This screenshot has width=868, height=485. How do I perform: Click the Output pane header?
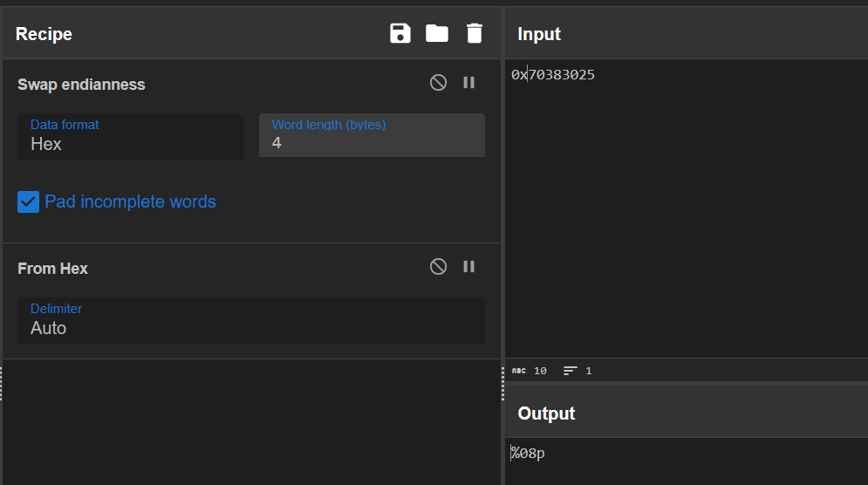click(546, 413)
